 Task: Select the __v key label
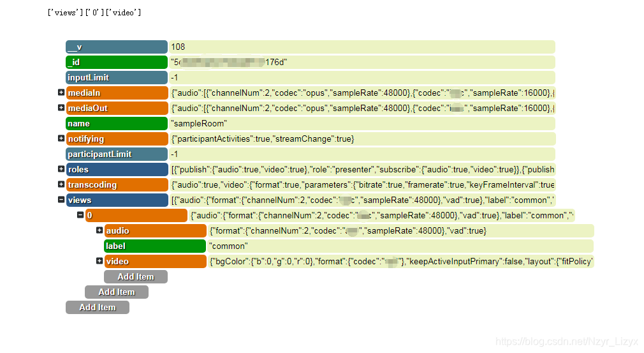coord(117,47)
